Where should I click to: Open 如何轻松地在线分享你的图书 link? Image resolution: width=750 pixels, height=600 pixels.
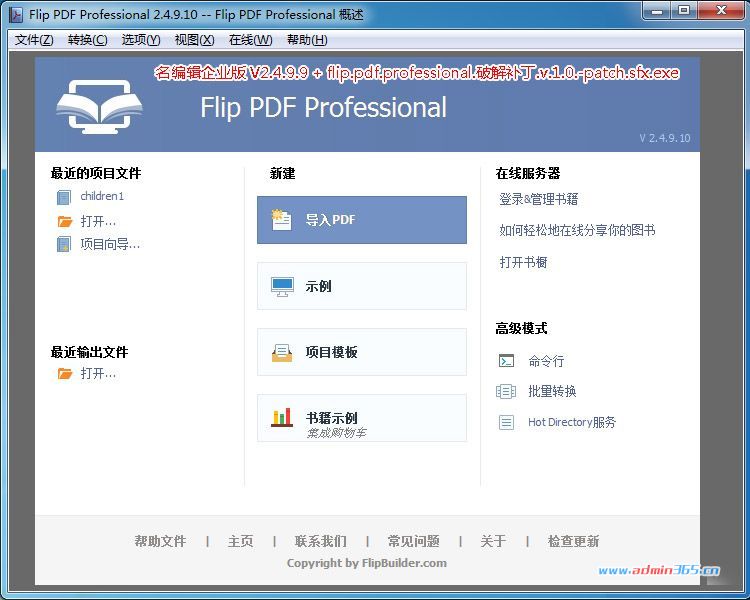[577, 230]
